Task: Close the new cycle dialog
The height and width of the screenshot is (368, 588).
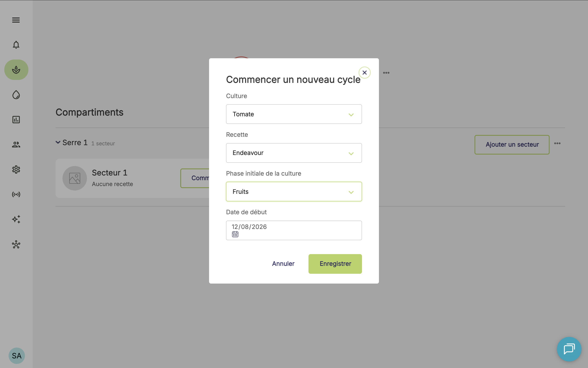Action: [364, 73]
